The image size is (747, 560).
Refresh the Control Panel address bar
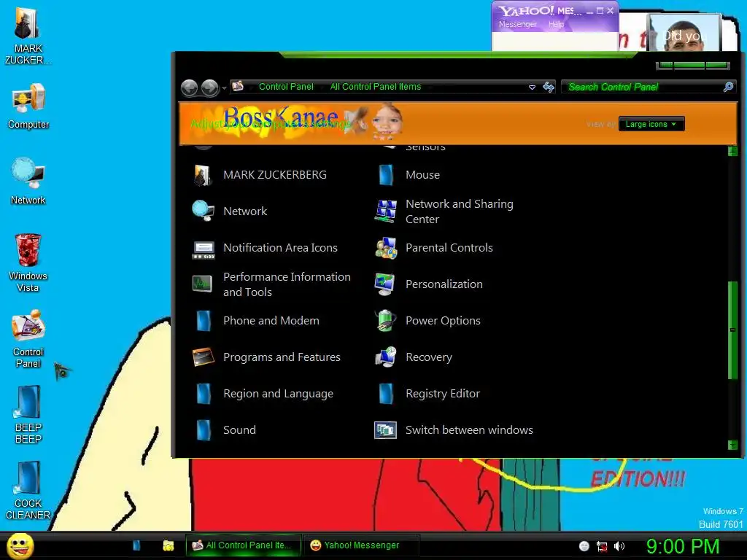tap(549, 87)
